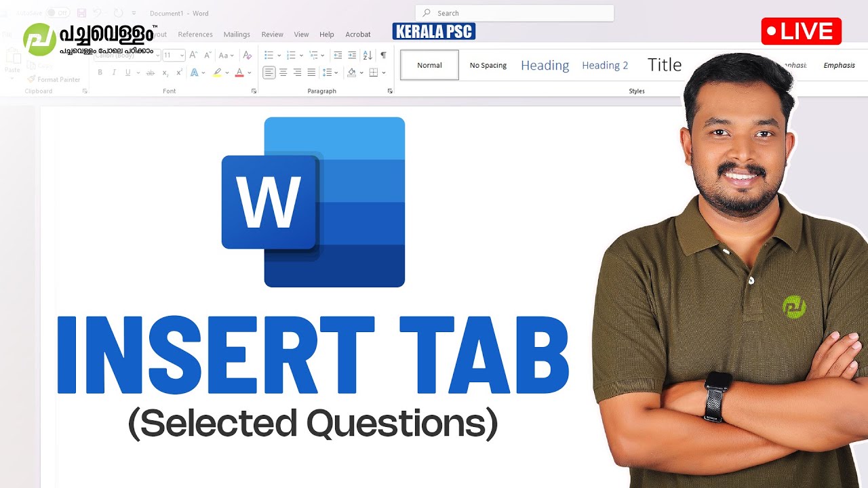Click the Increase Indent icon
Screen dimensions: 868x488
coord(352,55)
